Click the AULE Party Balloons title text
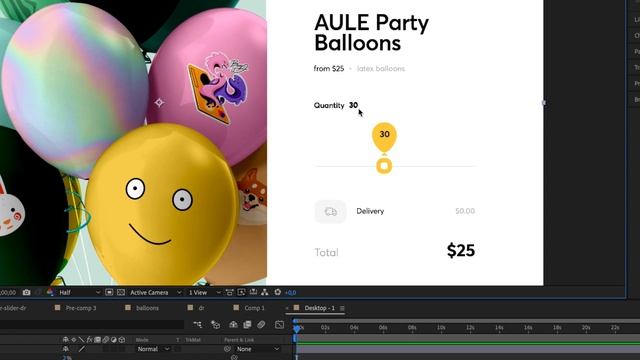The height and width of the screenshot is (360, 640). tap(371, 33)
